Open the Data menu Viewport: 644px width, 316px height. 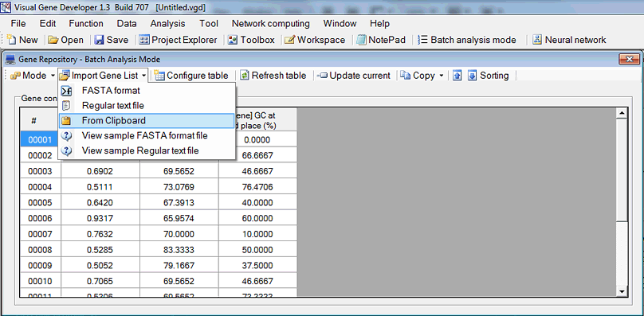[x=127, y=23]
